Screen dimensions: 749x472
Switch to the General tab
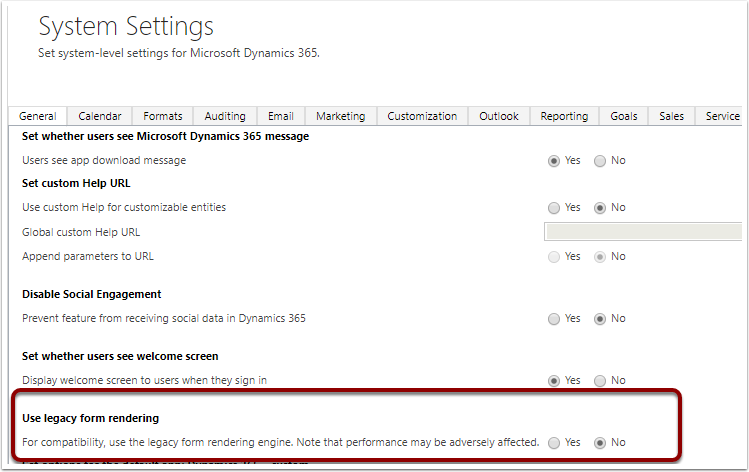(38, 116)
